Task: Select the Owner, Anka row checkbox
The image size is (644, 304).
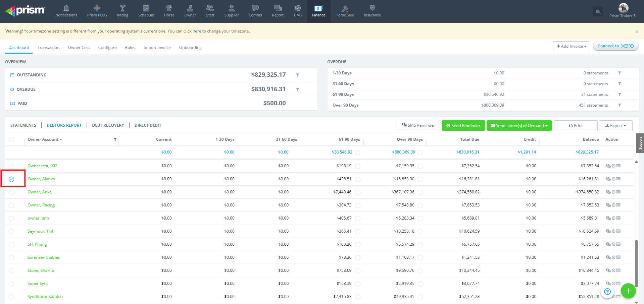Action: coord(12,192)
